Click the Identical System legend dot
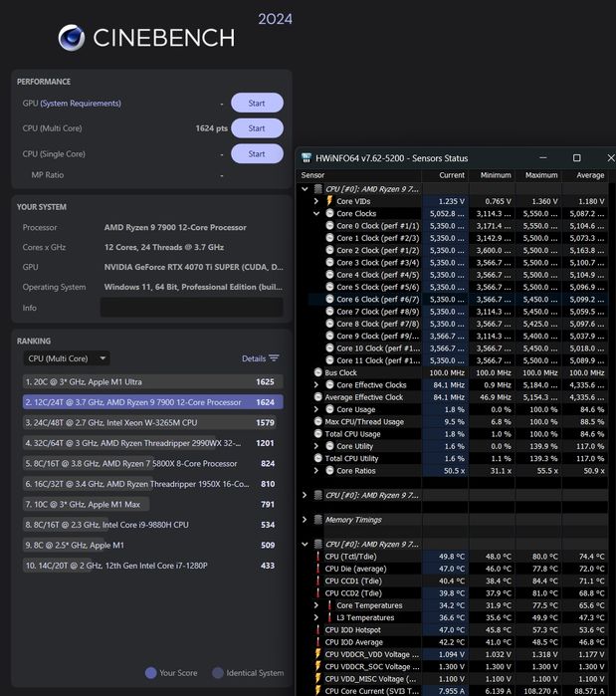 pyautogui.click(x=218, y=673)
